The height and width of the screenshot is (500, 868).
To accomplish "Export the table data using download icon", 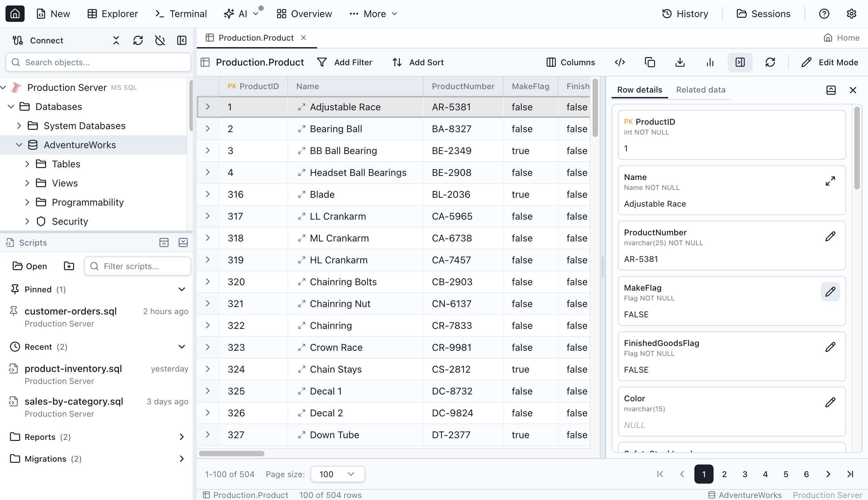I will 680,62.
